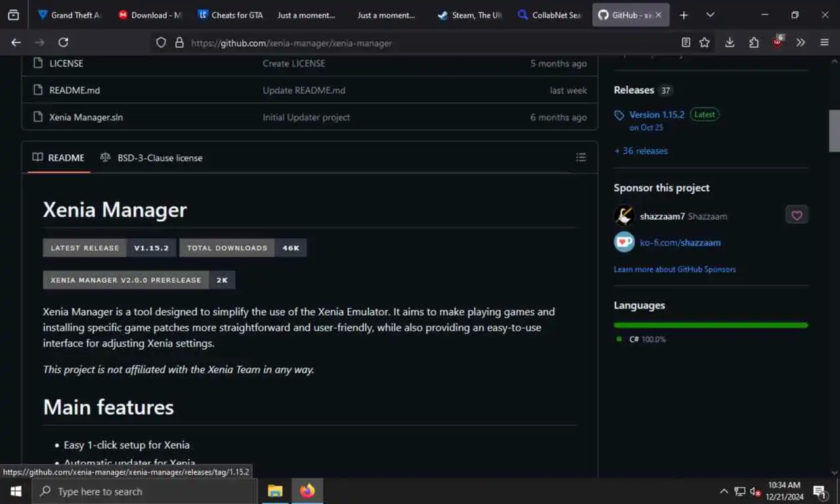The height and width of the screenshot is (504, 840).
Task: Open the Windows notification center
Action: click(x=820, y=491)
